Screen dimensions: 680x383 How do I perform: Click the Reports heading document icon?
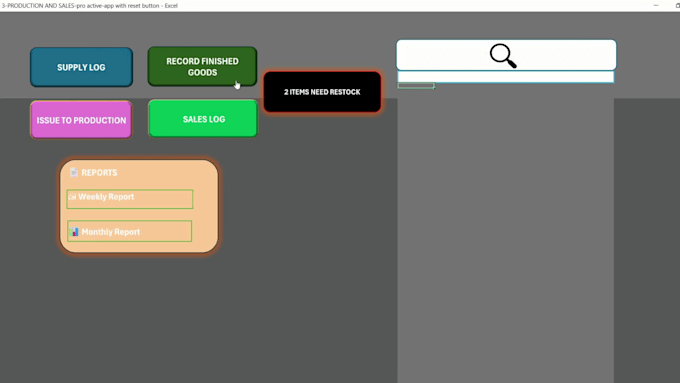coord(74,172)
